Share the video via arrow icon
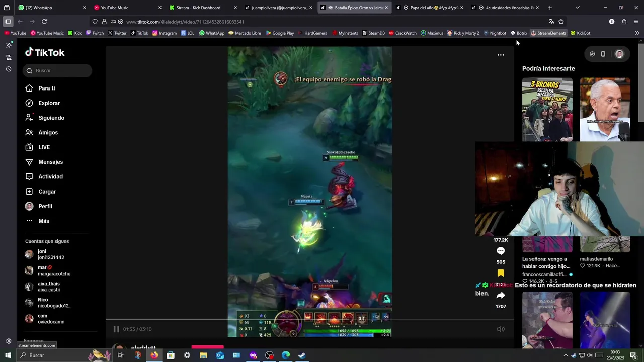644x362 pixels. (x=501, y=295)
